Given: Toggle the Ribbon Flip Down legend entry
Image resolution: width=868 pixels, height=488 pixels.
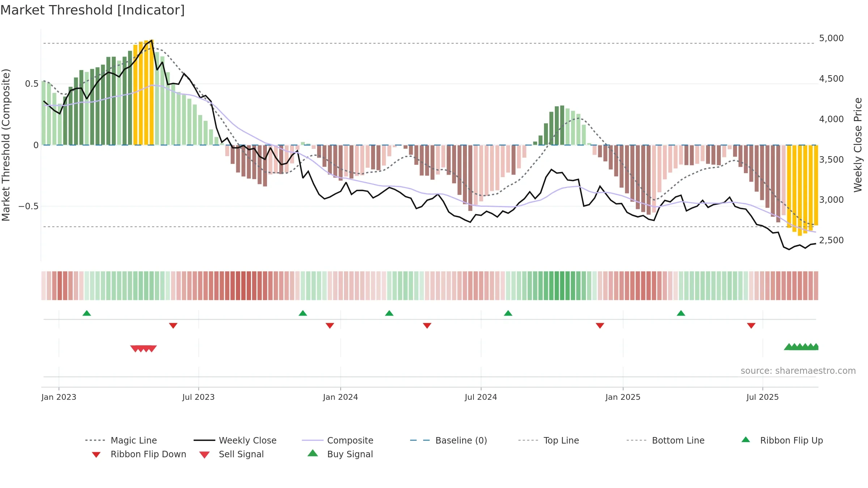Looking at the screenshot, I should (x=139, y=454).
